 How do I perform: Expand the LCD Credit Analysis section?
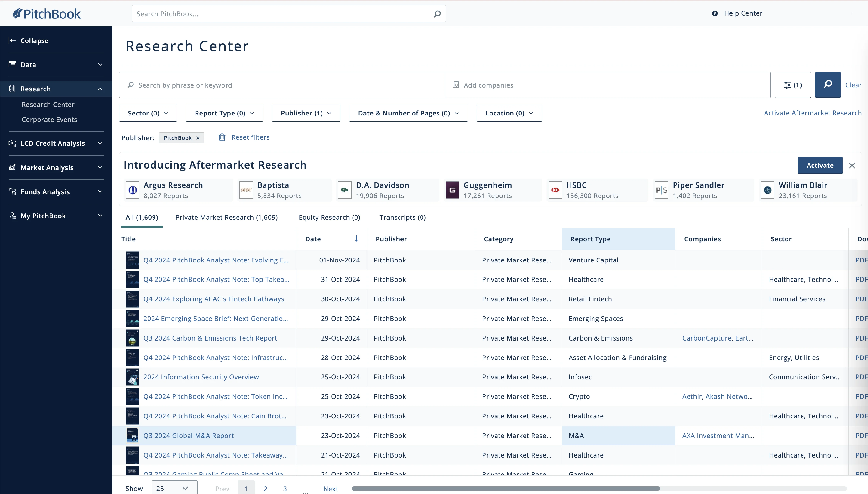(x=100, y=143)
